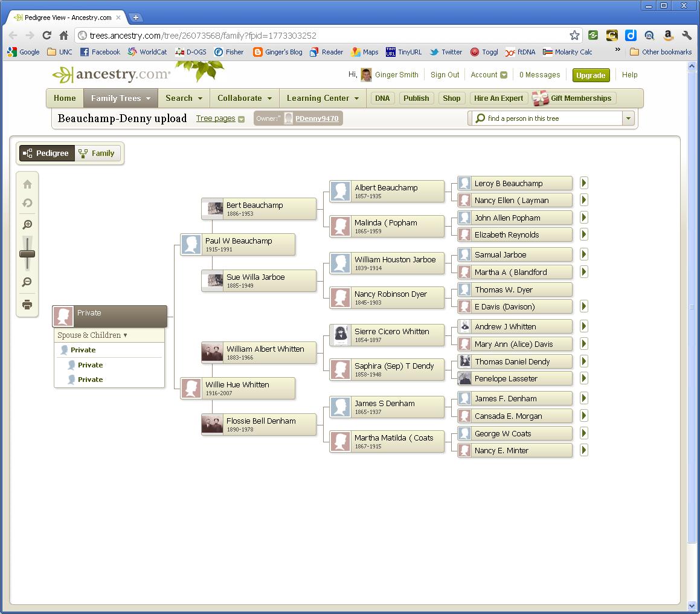Click the find a person search field

(x=544, y=118)
